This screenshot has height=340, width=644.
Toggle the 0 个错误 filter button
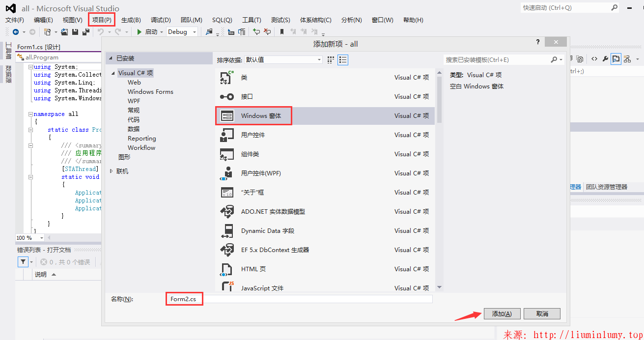click(66, 262)
